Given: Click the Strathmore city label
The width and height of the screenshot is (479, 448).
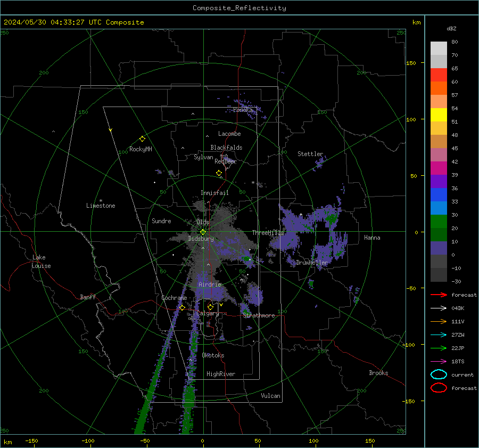Looking at the screenshot, I should point(259,315).
